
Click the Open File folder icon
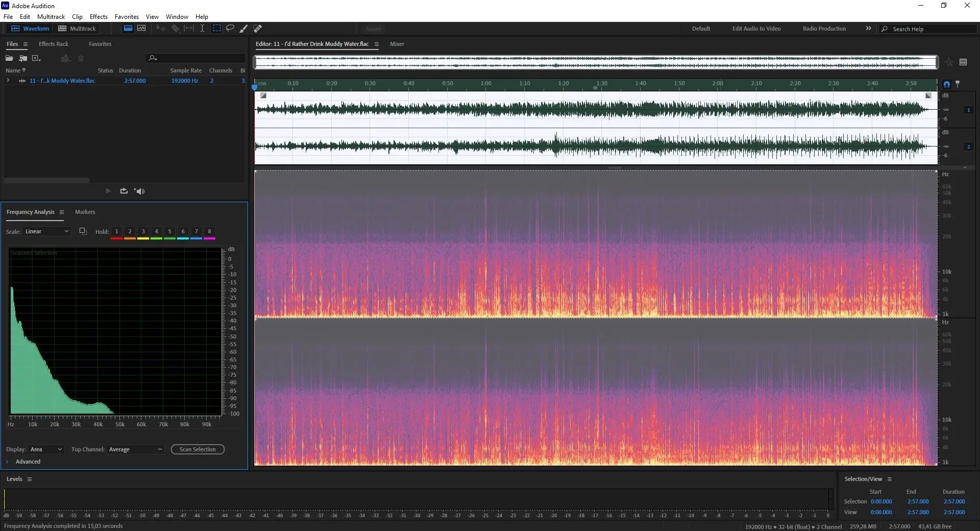[9, 58]
